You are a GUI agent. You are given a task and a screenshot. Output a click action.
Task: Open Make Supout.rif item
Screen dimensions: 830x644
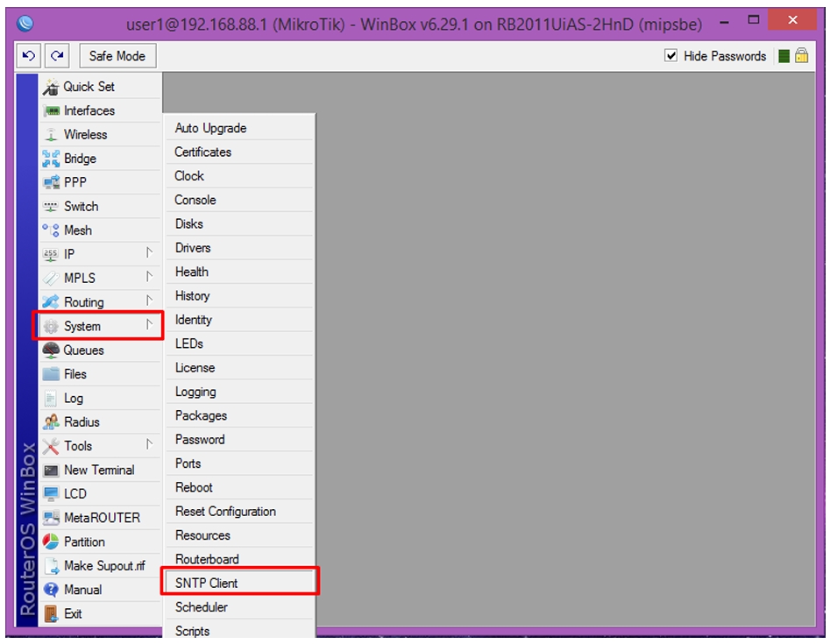(x=100, y=566)
